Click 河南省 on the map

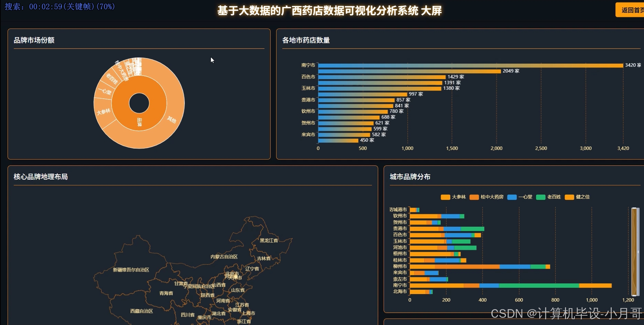coord(223,301)
